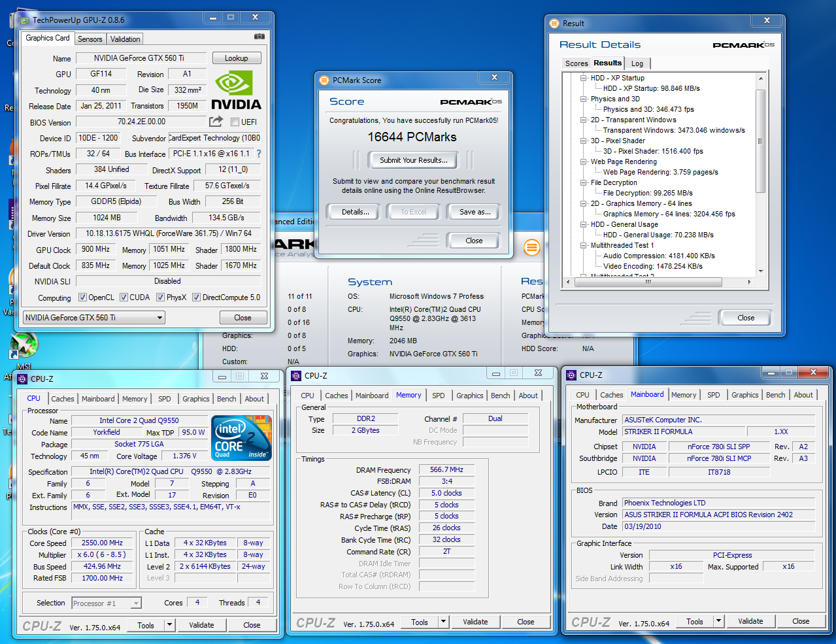Toggle the CUDA computing checkbox
The width and height of the screenshot is (836, 644).
(124, 297)
